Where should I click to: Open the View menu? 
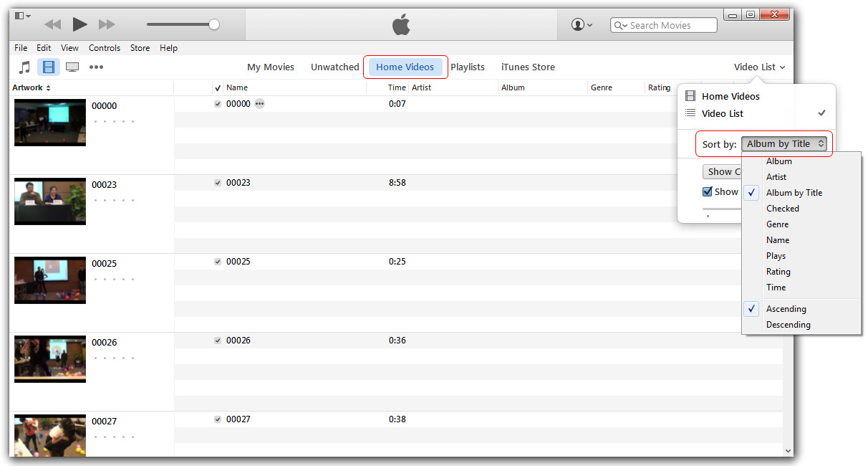pyautogui.click(x=69, y=48)
